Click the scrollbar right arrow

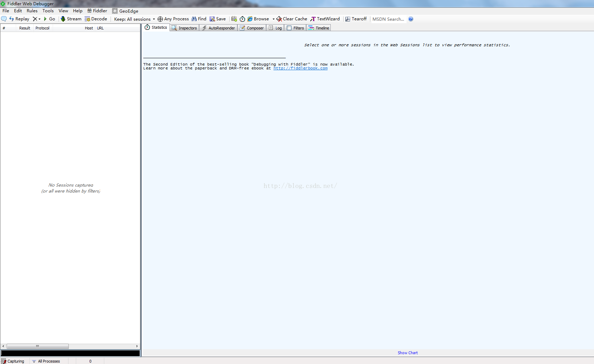click(137, 346)
